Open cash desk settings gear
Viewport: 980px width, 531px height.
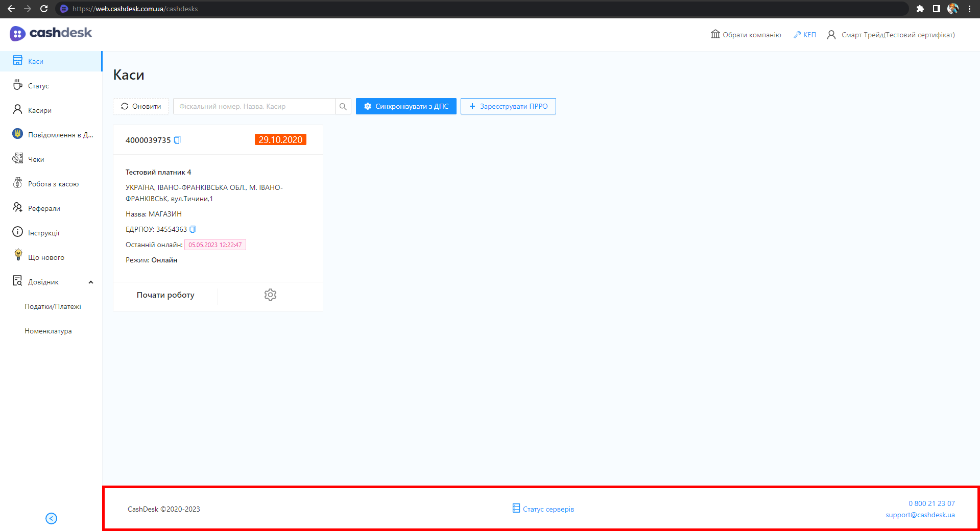[x=270, y=295]
